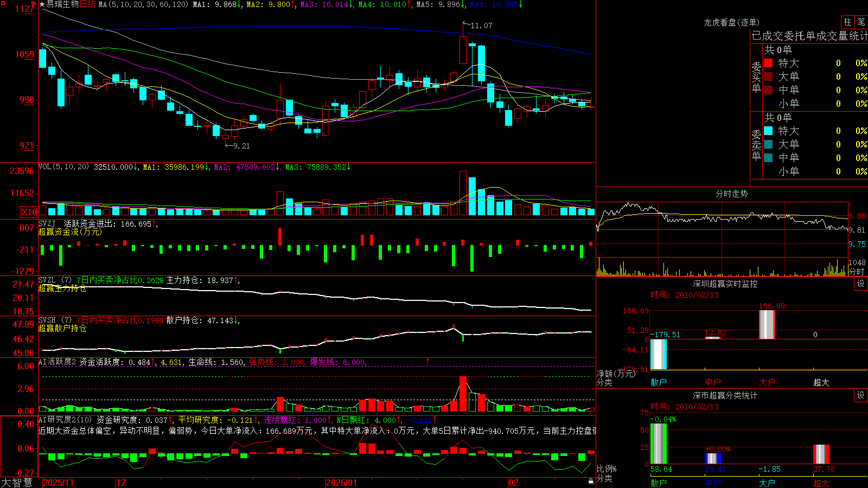Click the lock icon on the timeline axis

(591, 481)
